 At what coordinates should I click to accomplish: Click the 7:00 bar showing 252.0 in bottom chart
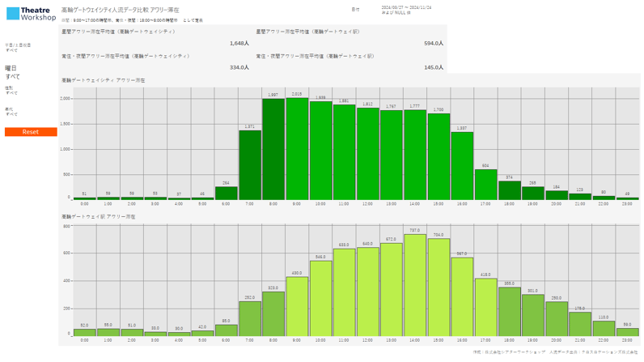pos(250,319)
